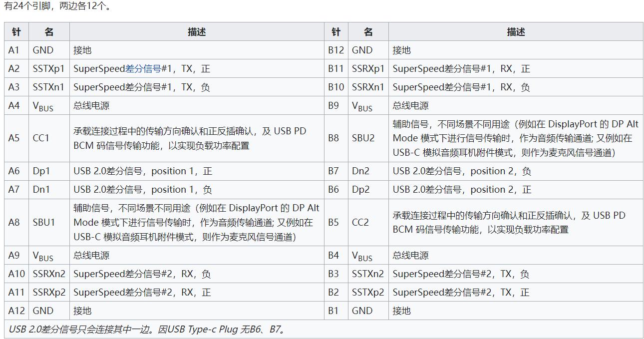Image resolution: width=644 pixels, height=339 pixels.
Task: Click the CC1 cell in row A5
Action: [39, 138]
